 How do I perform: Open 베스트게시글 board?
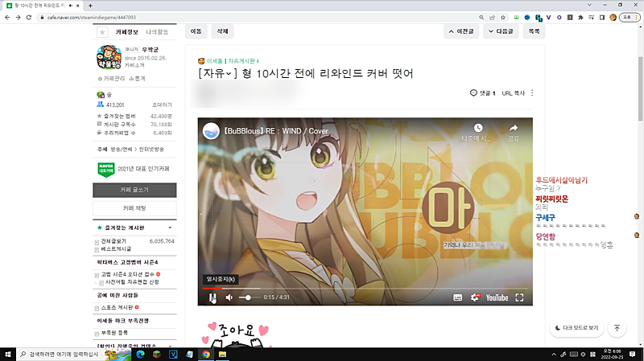[116, 249]
